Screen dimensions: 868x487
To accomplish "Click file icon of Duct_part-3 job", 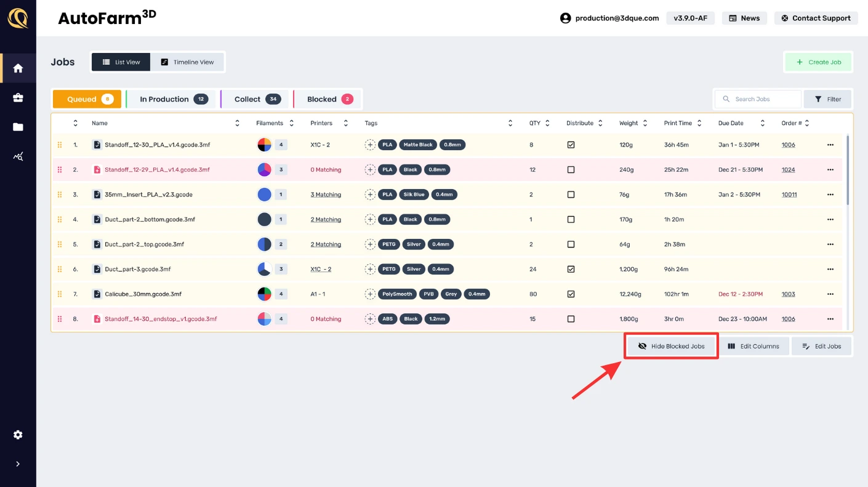I will 97,269.
